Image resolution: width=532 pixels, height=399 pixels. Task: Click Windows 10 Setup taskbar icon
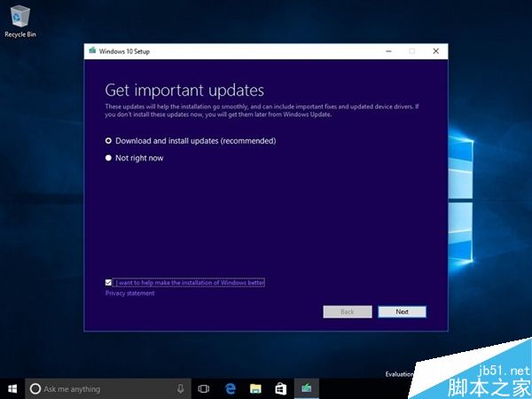[x=307, y=389]
